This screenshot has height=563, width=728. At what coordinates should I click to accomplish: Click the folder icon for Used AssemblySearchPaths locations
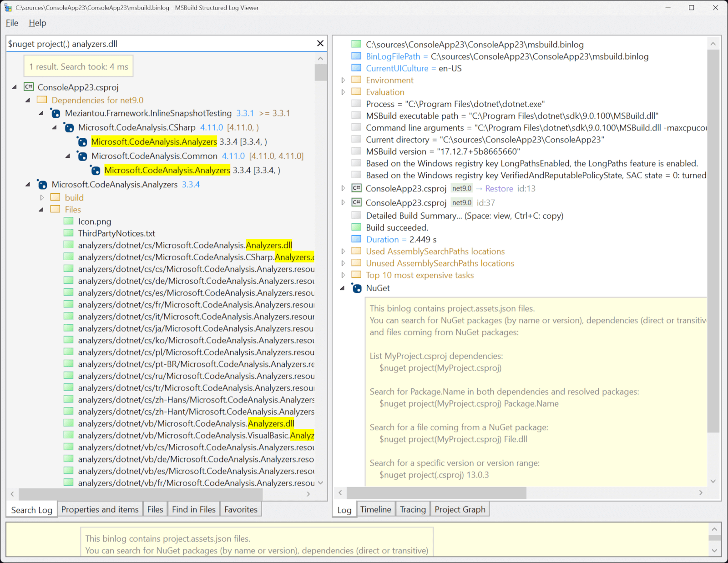click(x=357, y=251)
